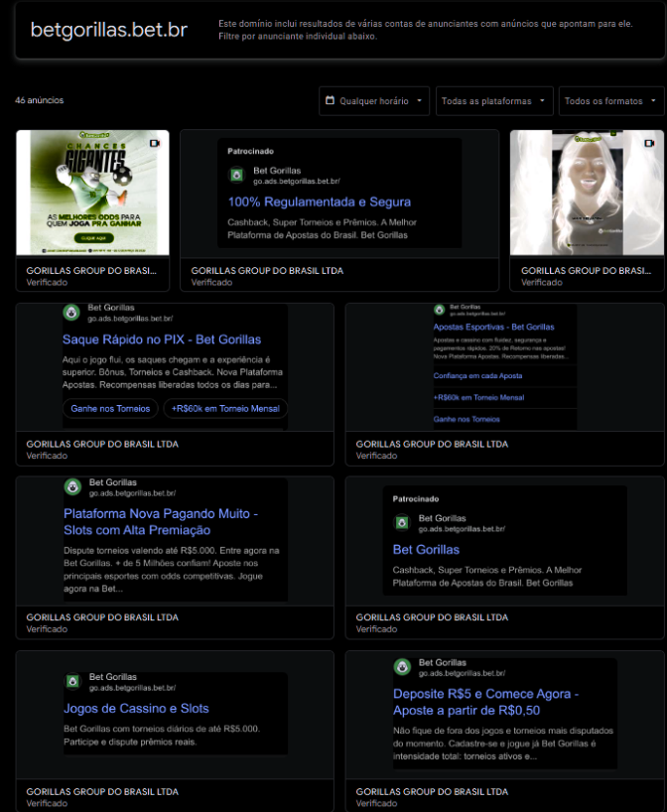Click Bet Gorillas logo in 'Apostas Esportivas' ad
Screen dimensions: 667x812
pyautogui.click(x=442, y=309)
